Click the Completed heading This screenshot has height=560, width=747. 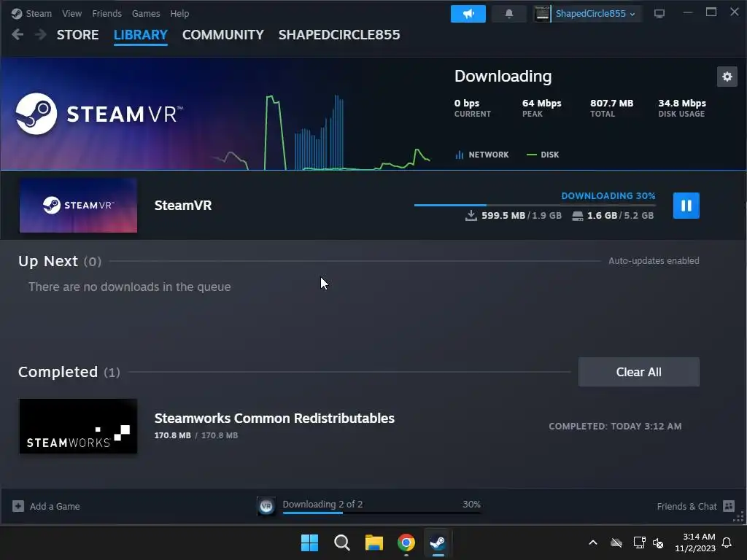pyautogui.click(x=58, y=372)
